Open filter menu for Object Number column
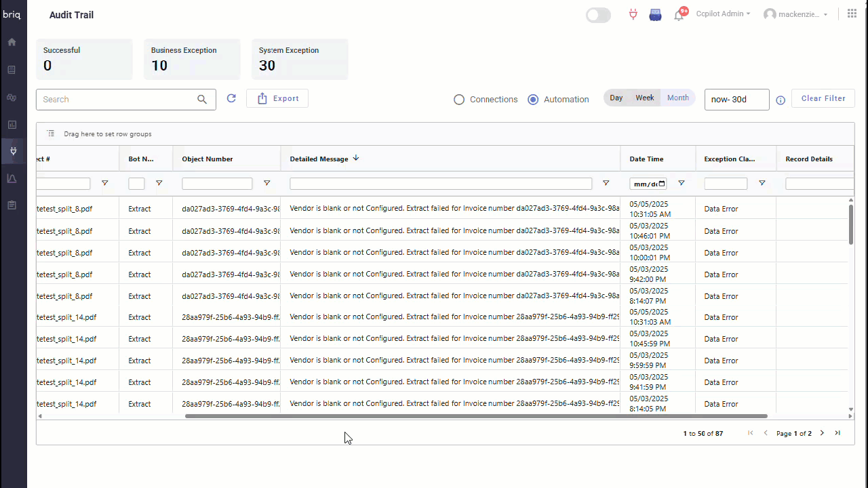Viewport: 868px width, 488px height. pyautogui.click(x=267, y=184)
